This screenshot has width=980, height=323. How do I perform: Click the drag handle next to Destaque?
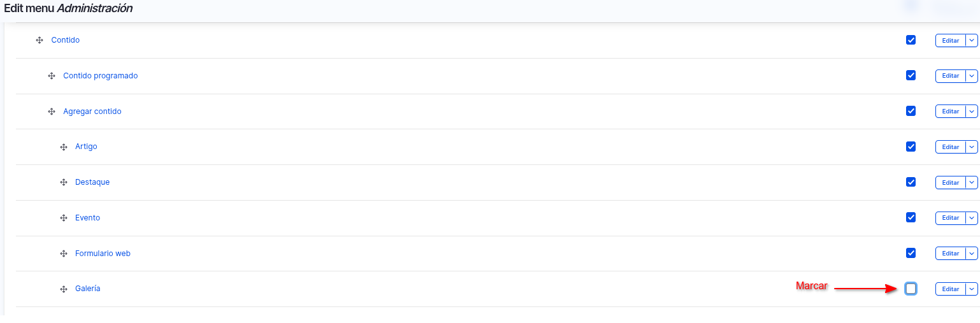coord(64,182)
